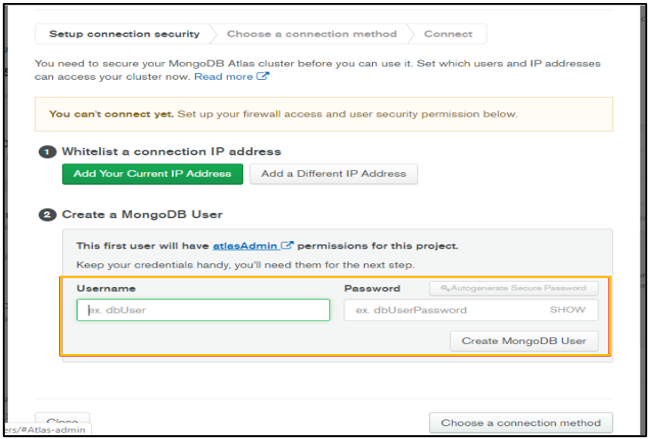The height and width of the screenshot is (439, 651).
Task: Click the Whitelist a connection IP address heading
Action: 171,152
